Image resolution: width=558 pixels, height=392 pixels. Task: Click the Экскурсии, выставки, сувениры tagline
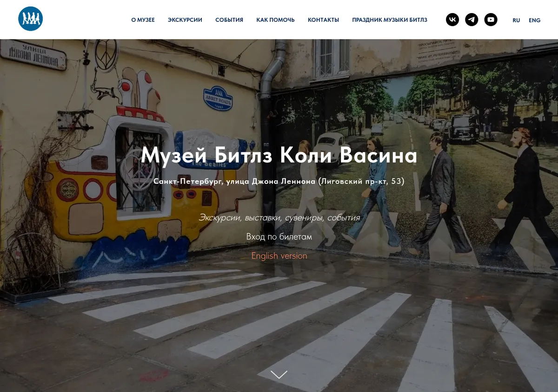click(279, 217)
